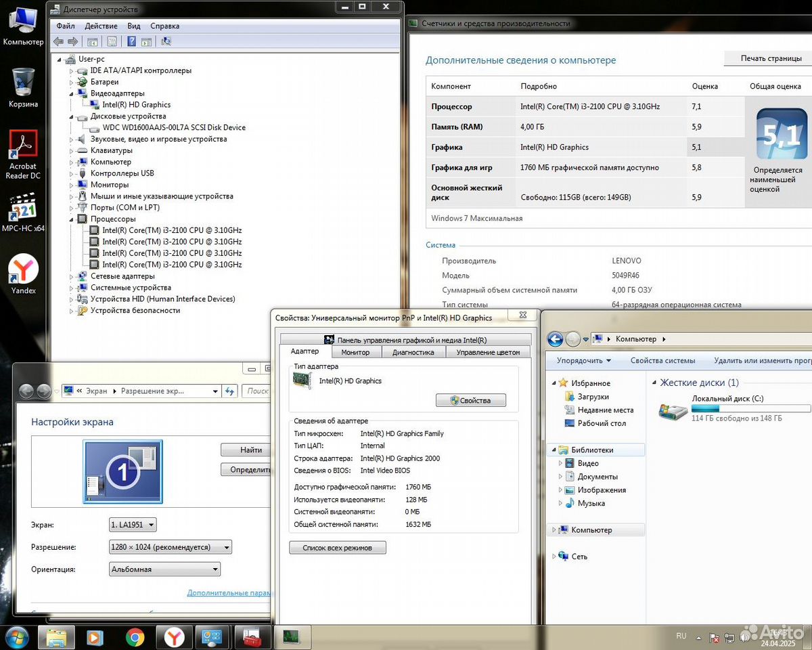Scan for hardware changes in Device Manager toolbar
The width and height of the screenshot is (812, 650).
point(166,41)
